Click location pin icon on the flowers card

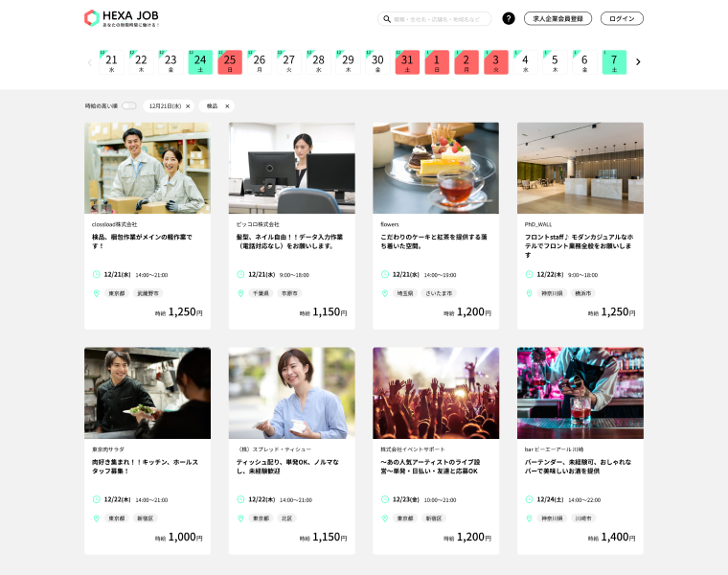385,293
